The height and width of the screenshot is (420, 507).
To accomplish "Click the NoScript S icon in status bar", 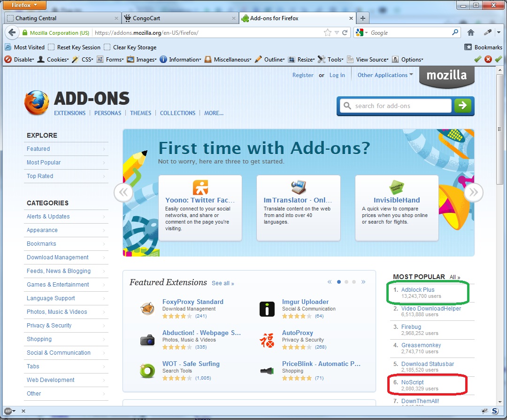I will tap(495, 411).
